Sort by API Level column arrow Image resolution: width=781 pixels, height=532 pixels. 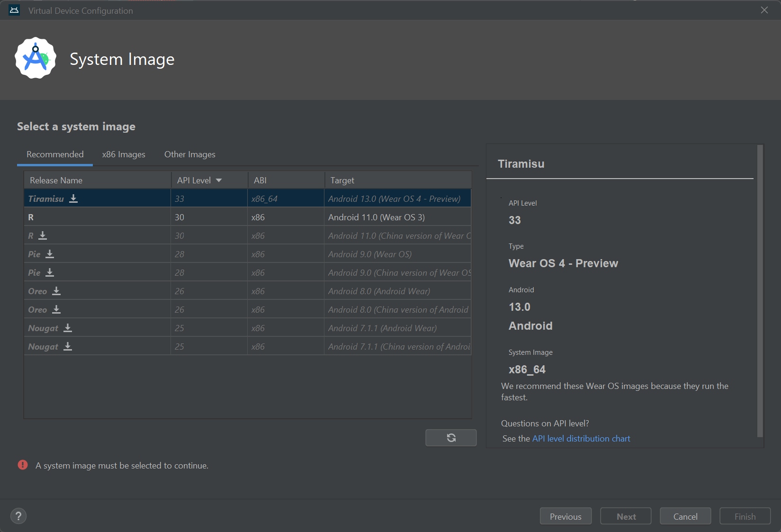pos(219,180)
